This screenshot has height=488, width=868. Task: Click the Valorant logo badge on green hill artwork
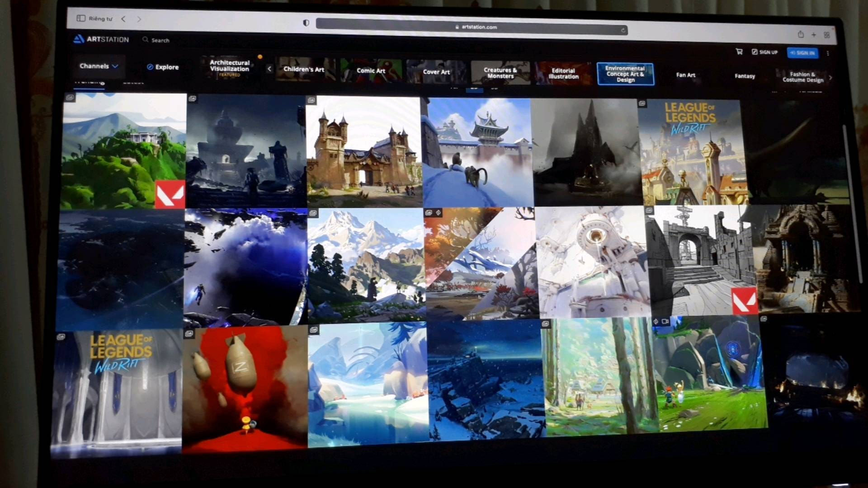click(x=170, y=195)
